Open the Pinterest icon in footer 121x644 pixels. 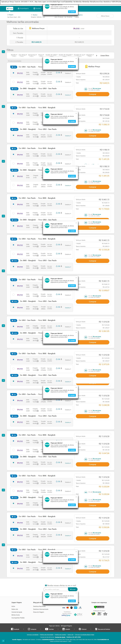tap(80, 629)
